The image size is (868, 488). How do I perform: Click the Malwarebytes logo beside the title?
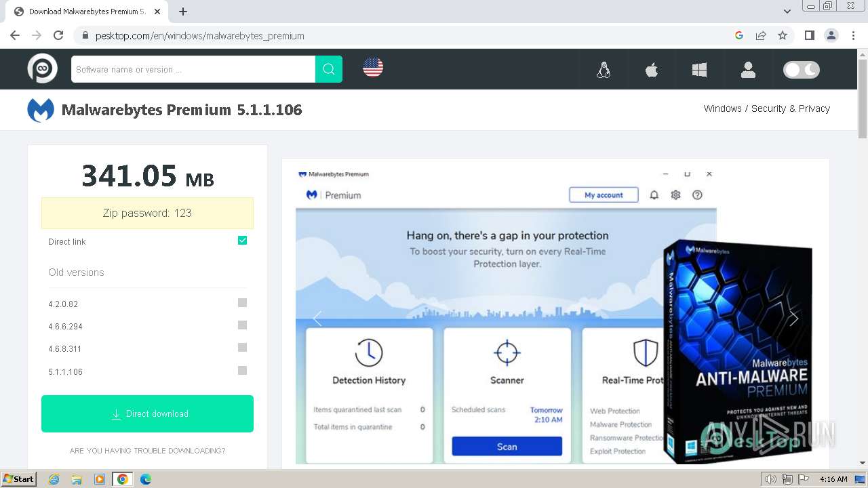click(41, 110)
